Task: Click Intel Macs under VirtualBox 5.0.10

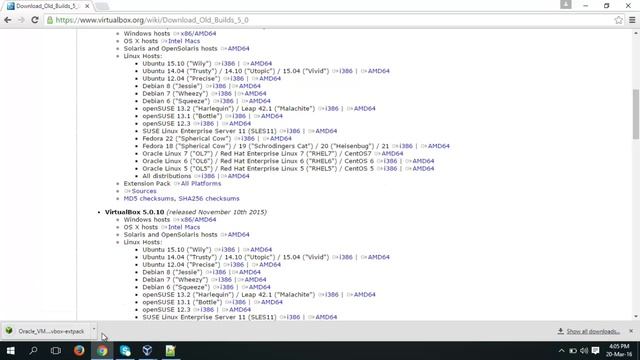Action: [184, 227]
